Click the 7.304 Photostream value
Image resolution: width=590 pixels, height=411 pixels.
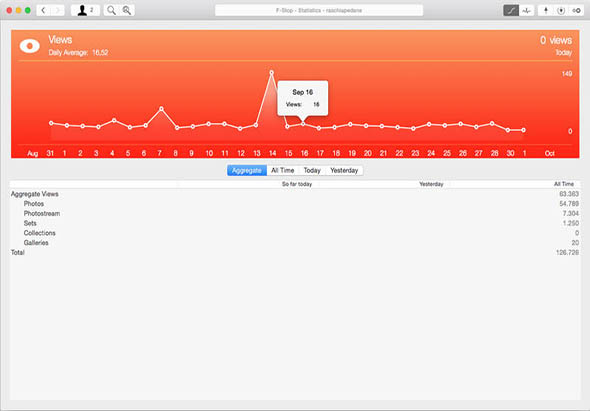click(571, 214)
